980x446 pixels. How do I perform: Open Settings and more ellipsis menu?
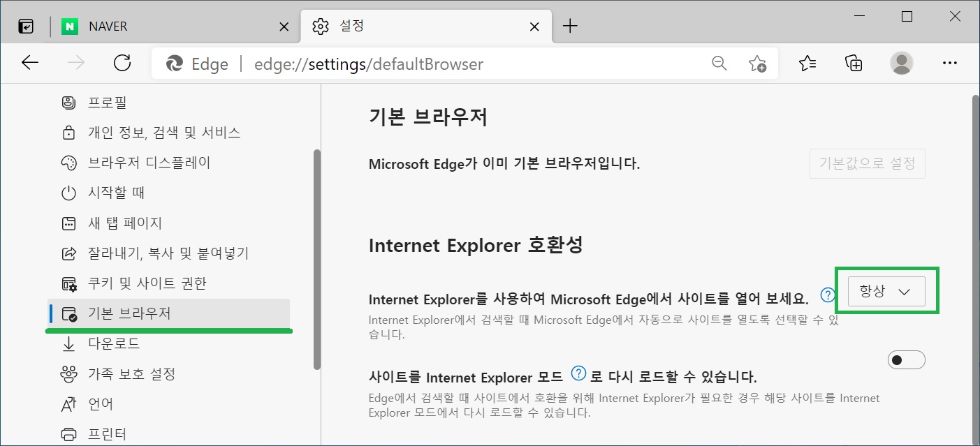(949, 64)
